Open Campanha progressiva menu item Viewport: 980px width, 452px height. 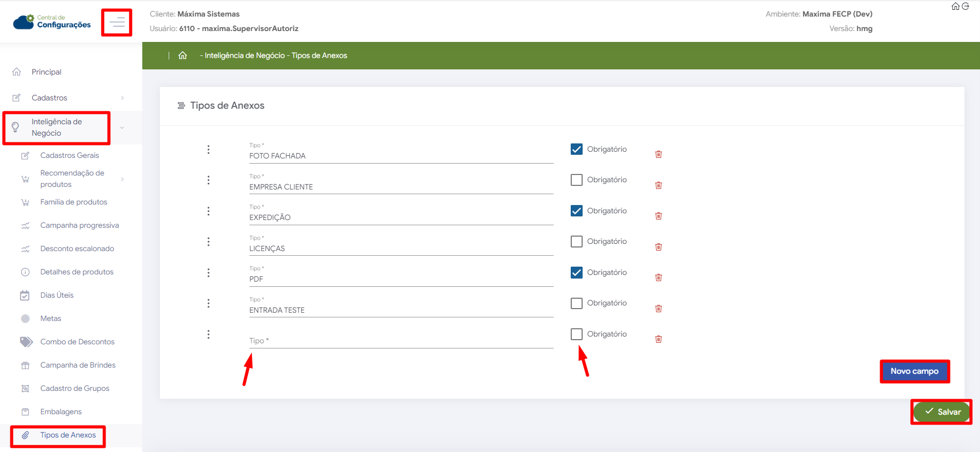click(x=79, y=225)
